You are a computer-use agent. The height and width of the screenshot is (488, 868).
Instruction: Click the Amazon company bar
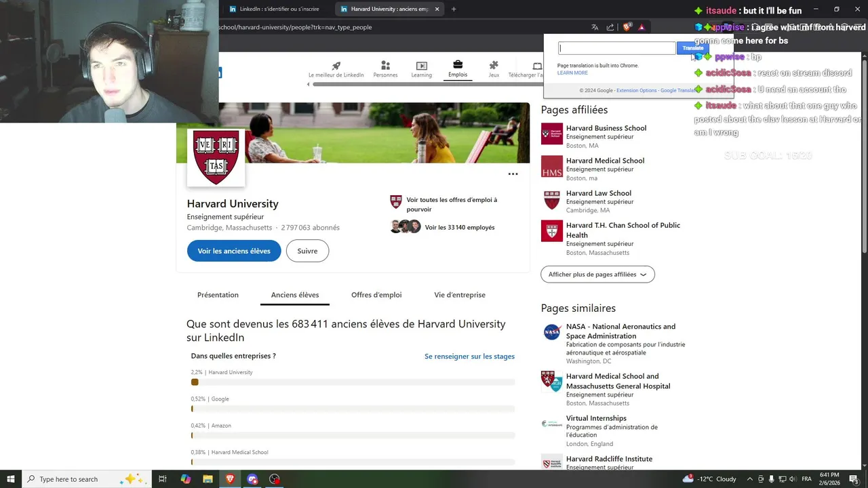(x=353, y=435)
